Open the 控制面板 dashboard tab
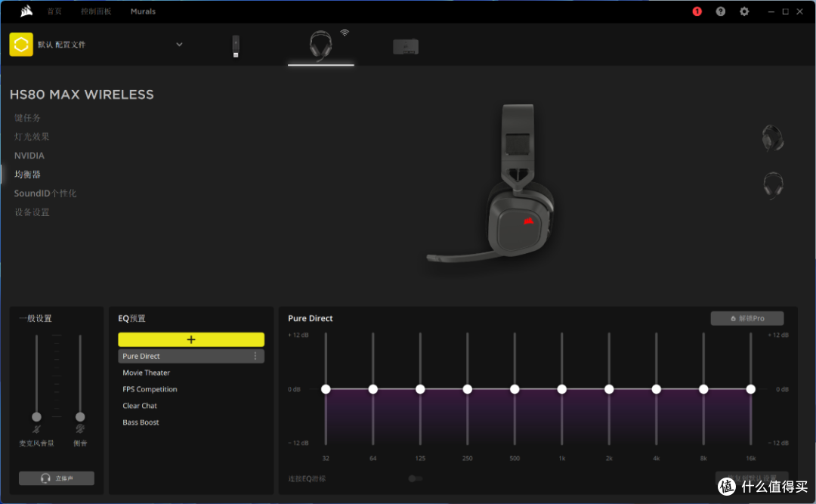This screenshot has height=504, width=816. [96, 11]
